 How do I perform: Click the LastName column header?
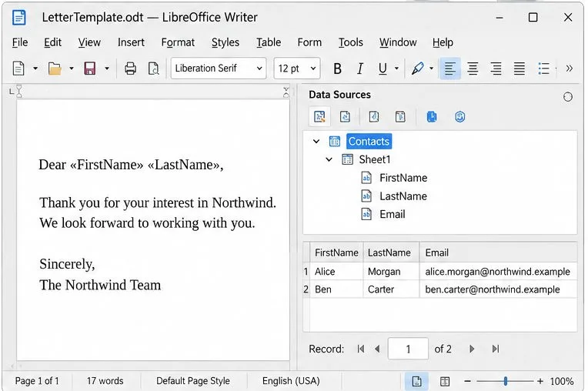tap(391, 252)
